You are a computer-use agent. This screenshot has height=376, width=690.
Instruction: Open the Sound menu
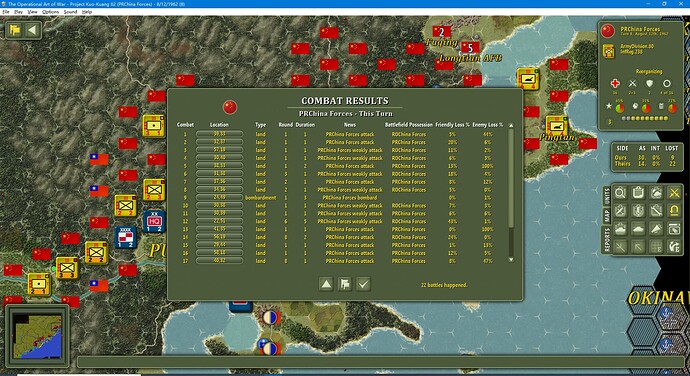click(70, 12)
